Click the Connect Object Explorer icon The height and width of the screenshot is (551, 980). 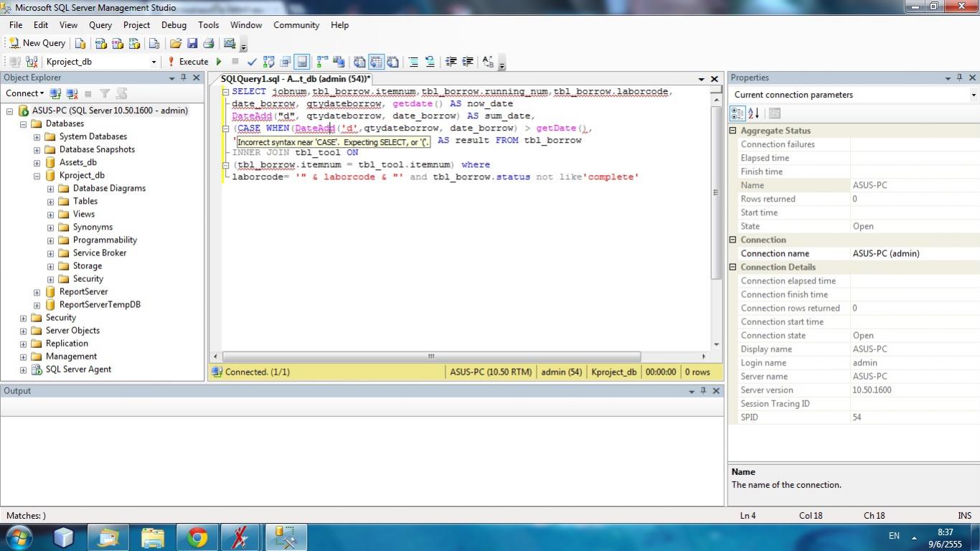(x=55, y=93)
